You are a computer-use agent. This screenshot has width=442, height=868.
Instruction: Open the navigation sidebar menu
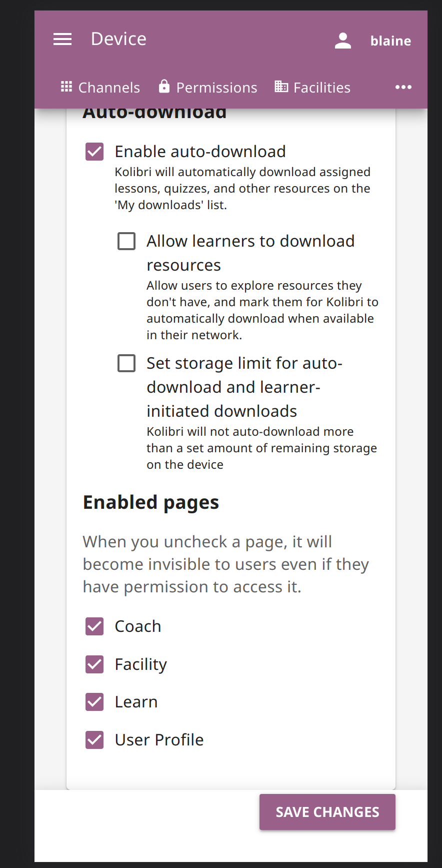point(62,39)
